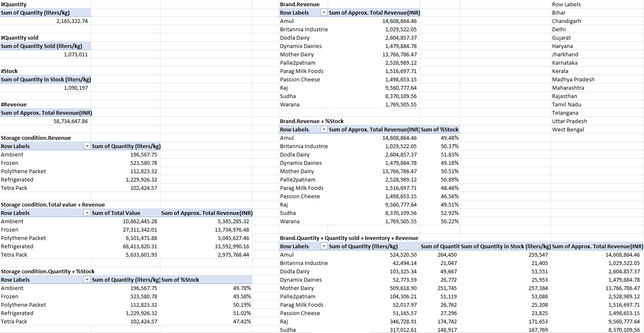Select the #Revenue heading cell
The image size is (644, 333).
14,105
